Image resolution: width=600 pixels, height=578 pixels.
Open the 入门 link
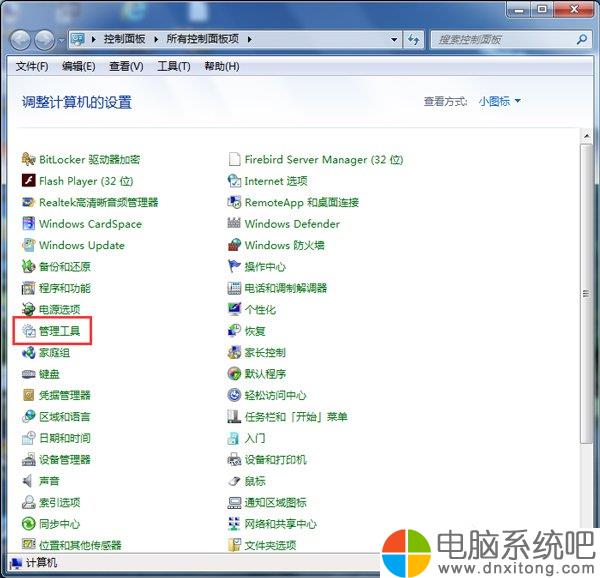pos(255,438)
